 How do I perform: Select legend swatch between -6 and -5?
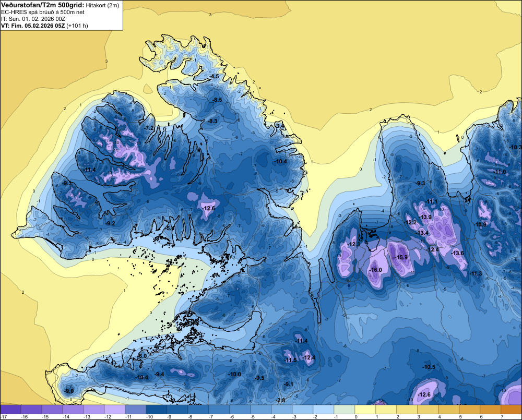tap(240, 410)
